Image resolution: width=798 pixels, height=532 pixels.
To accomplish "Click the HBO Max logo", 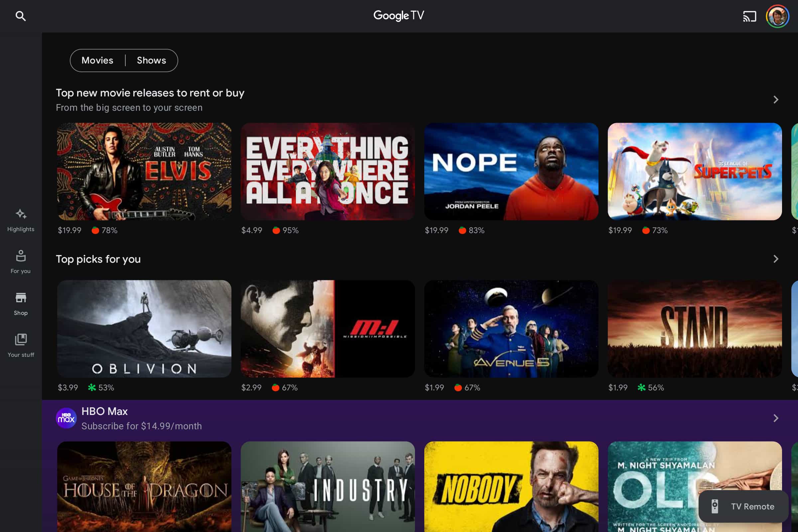I will [66, 418].
